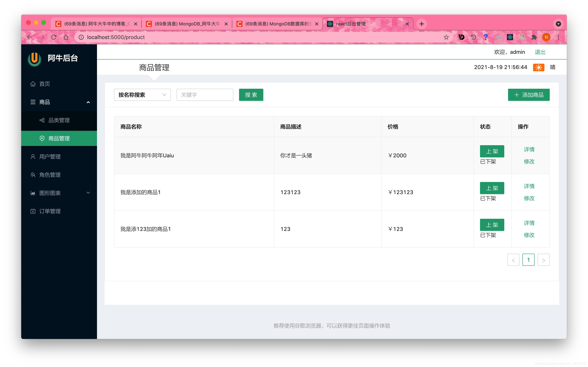Image resolution: width=588 pixels, height=367 pixels.
Task: Open the Chrome profile avatar
Action: click(546, 37)
